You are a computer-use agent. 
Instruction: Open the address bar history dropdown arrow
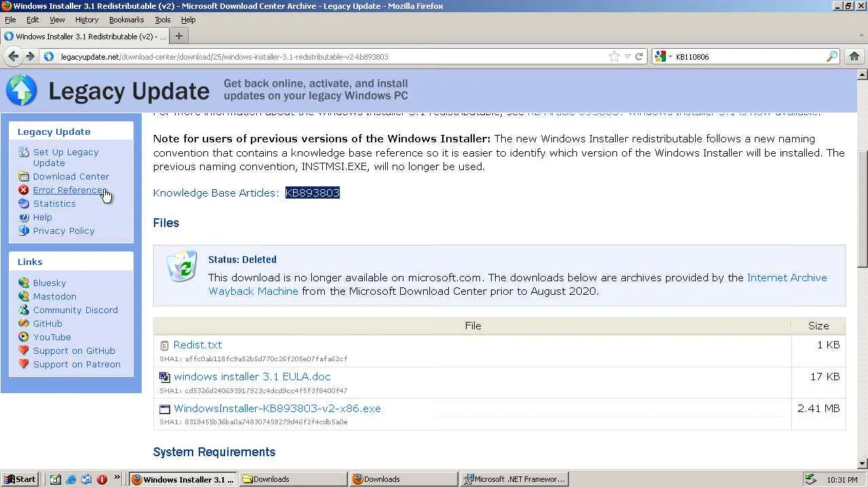[627, 56]
